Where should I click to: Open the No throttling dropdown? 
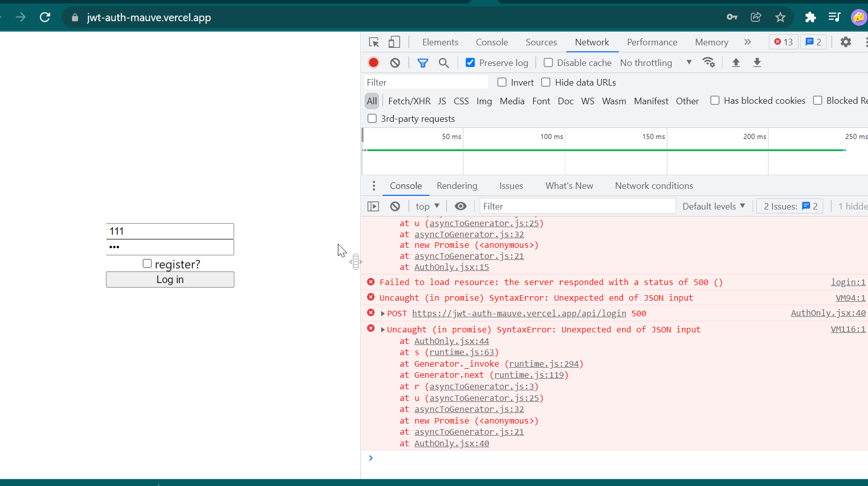click(x=656, y=62)
